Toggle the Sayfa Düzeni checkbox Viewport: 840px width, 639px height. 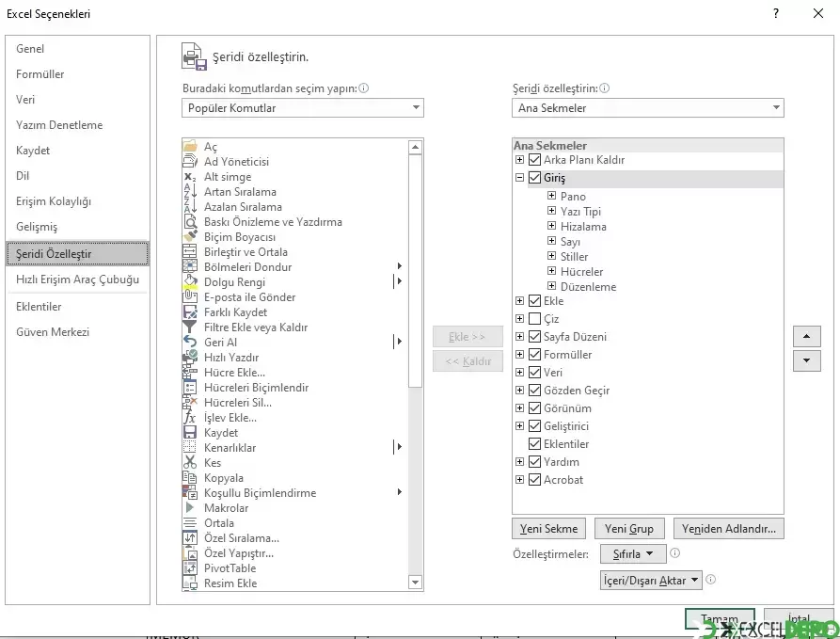[x=534, y=336]
